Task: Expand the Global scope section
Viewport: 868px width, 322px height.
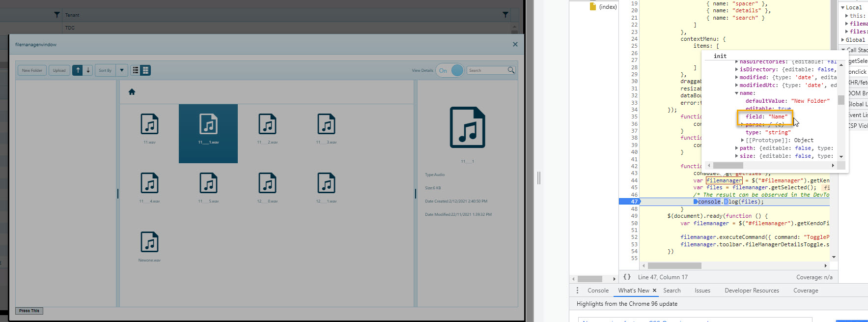Action: [x=843, y=40]
